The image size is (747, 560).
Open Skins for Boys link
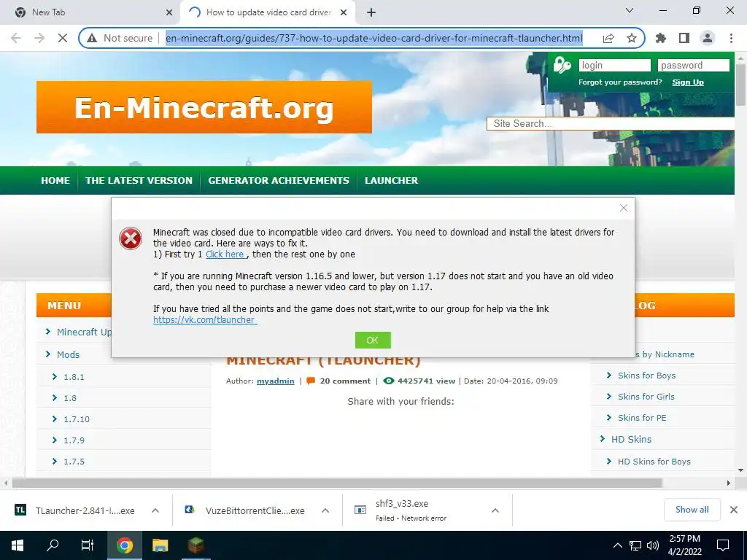(x=646, y=376)
